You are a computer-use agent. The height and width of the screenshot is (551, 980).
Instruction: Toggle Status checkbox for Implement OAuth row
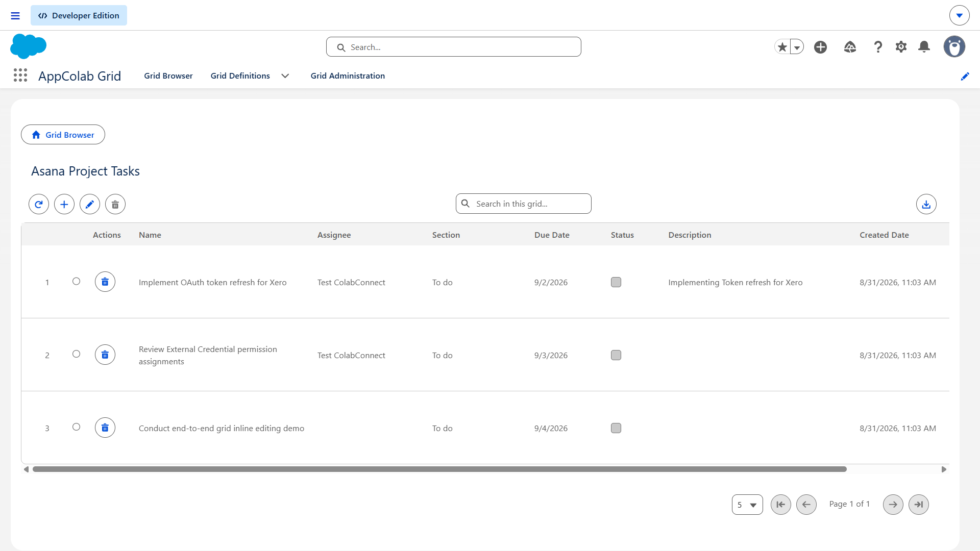(616, 282)
